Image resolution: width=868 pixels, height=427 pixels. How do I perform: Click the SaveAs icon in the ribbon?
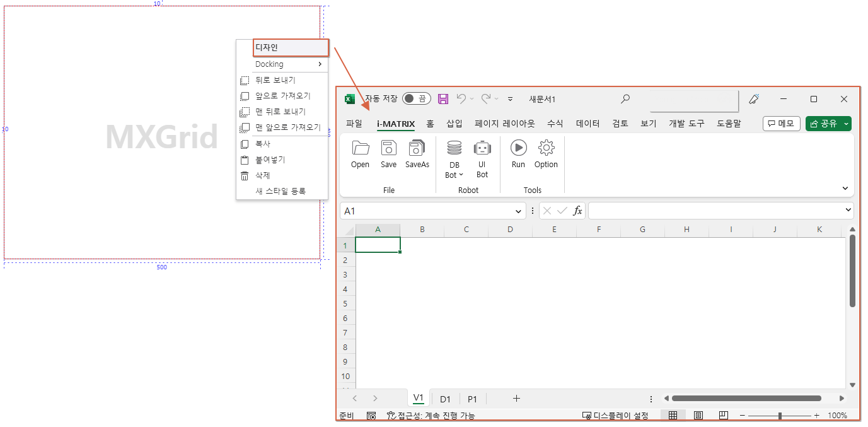pyautogui.click(x=417, y=148)
